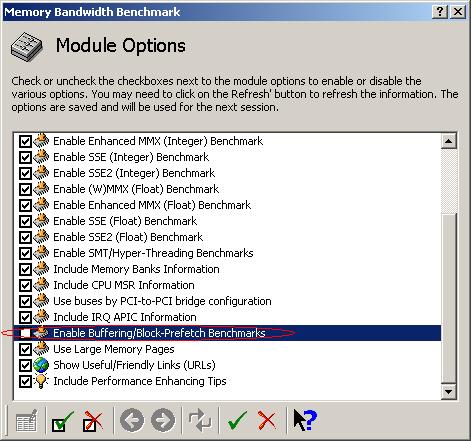Uncheck Include Performance Enhancing Tips
471x441 pixels.
click(25, 381)
